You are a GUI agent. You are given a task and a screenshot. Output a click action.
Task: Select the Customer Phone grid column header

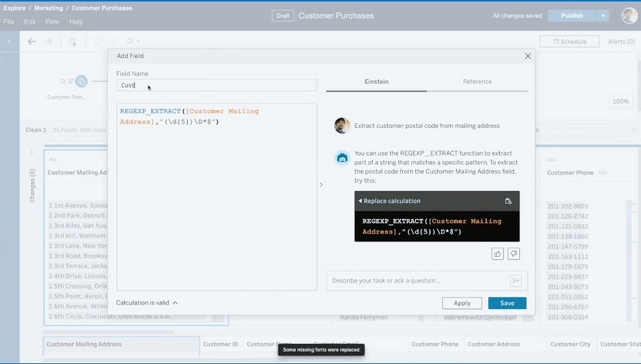435,344
